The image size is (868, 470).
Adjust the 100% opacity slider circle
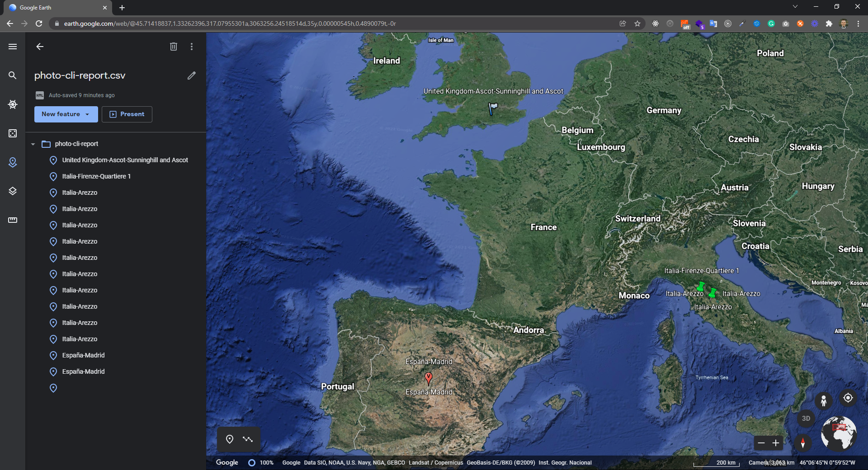252,463
